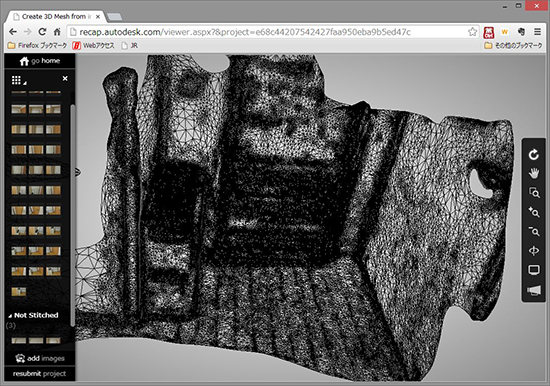Select the orbit rotate tool icon
This screenshot has width=550, height=386.
(x=534, y=154)
